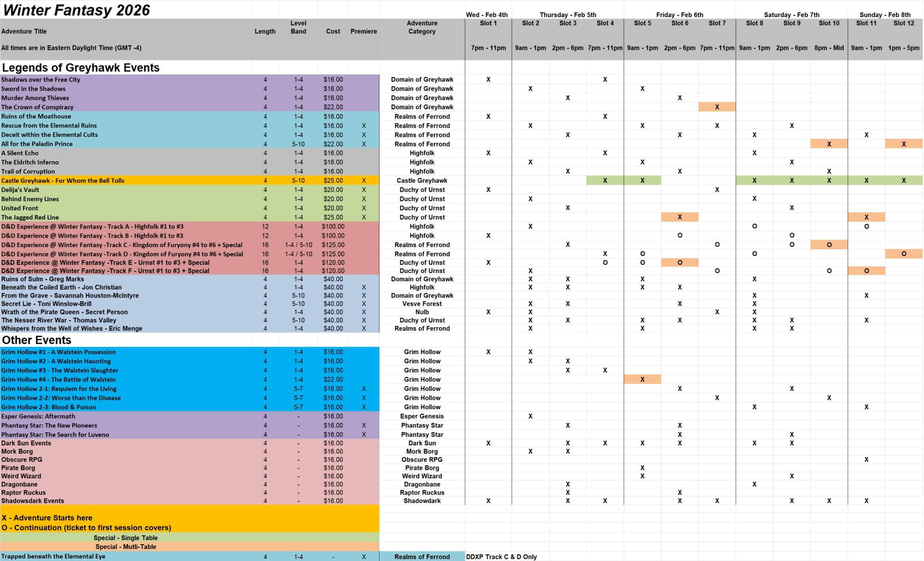
Task: Click the Legends of Greyhawk Events heading
Action: pos(80,68)
